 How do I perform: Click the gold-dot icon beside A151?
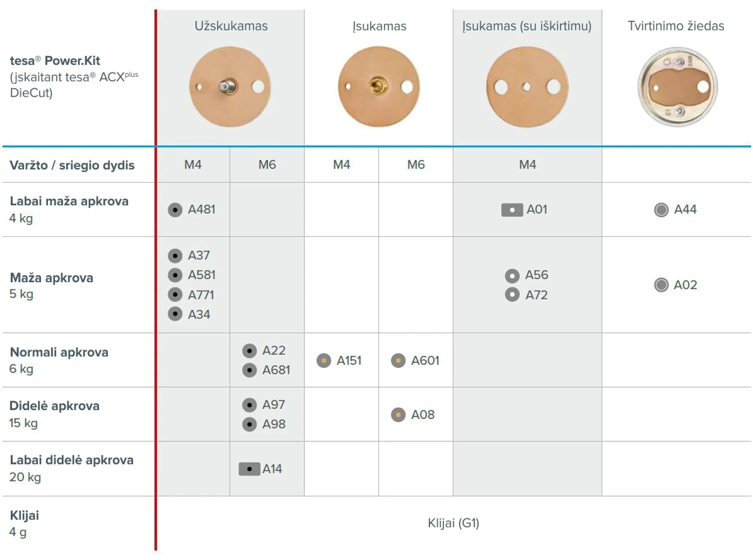324,361
